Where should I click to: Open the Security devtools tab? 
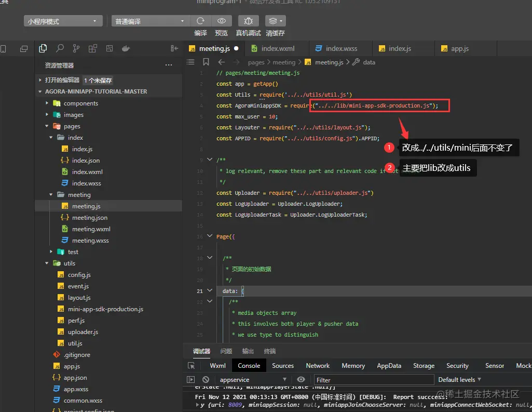click(457, 365)
